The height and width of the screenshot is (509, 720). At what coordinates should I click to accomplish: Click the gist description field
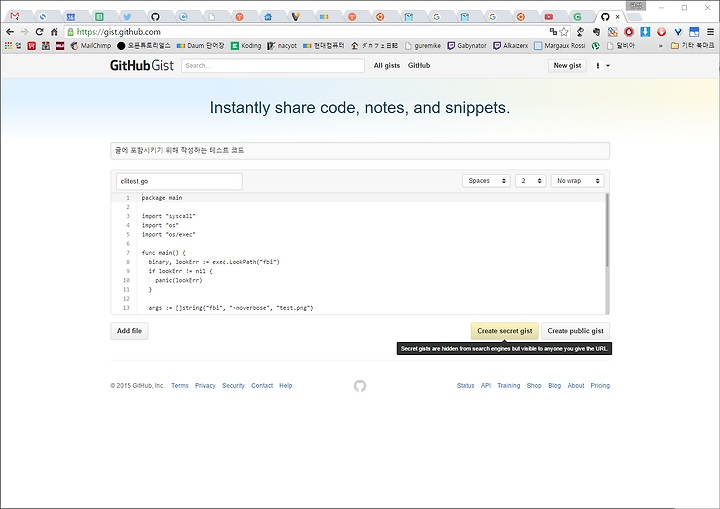tap(360, 151)
